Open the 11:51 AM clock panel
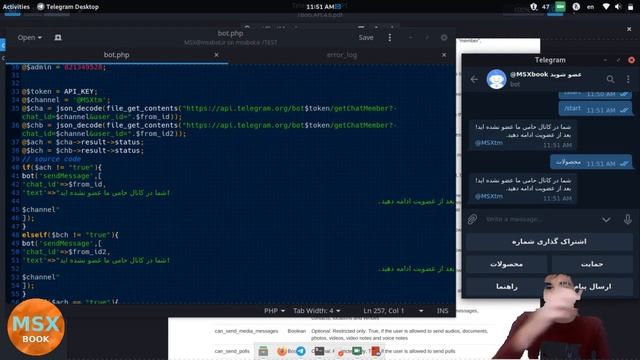640x360 pixels. [x=320, y=7]
